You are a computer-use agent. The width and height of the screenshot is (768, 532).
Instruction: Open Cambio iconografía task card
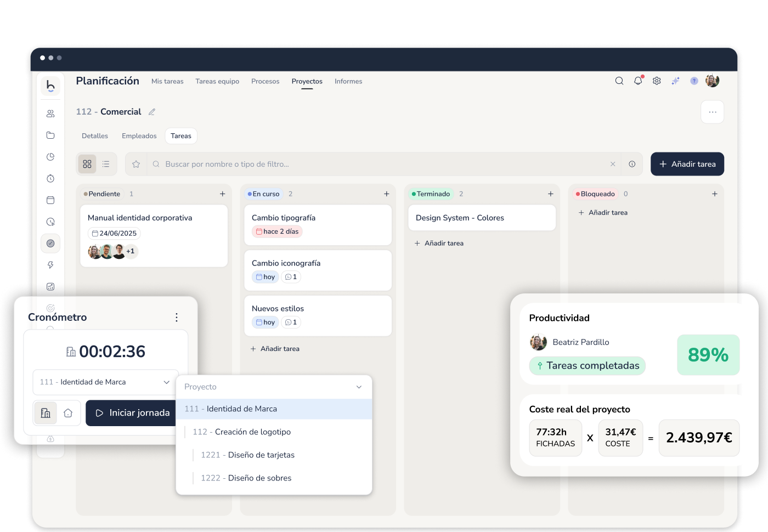click(x=318, y=270)
